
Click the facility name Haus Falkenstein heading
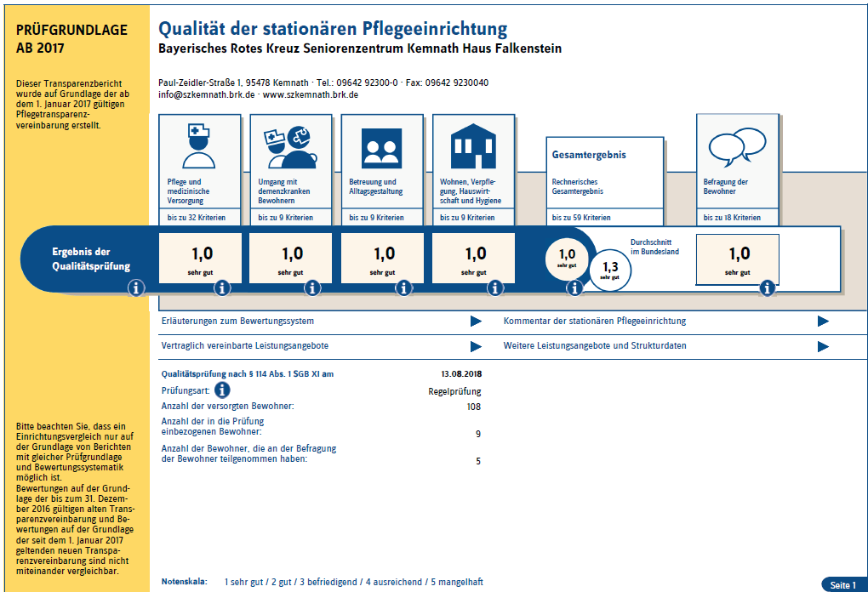(360, 48)
